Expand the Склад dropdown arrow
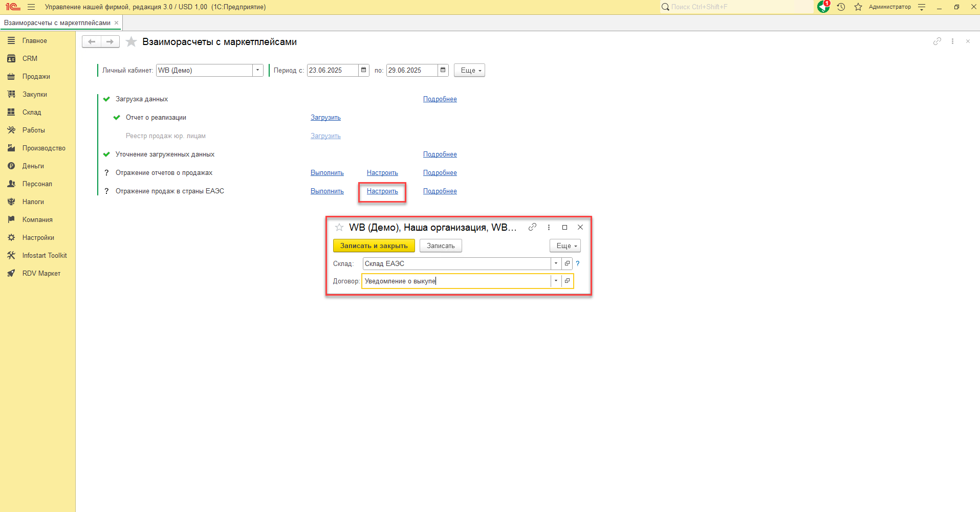This screenshot has height=512, width=980. (556, 263)
